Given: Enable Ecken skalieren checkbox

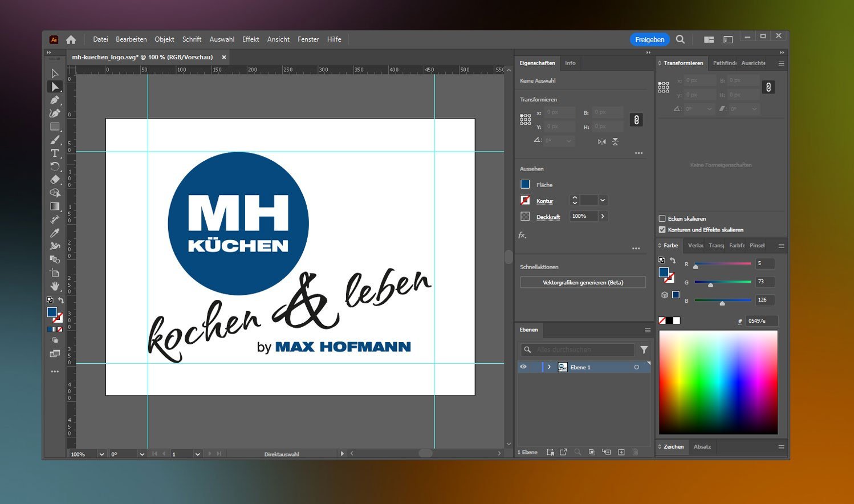Looking at the screenshot, I should click(662, 218).
